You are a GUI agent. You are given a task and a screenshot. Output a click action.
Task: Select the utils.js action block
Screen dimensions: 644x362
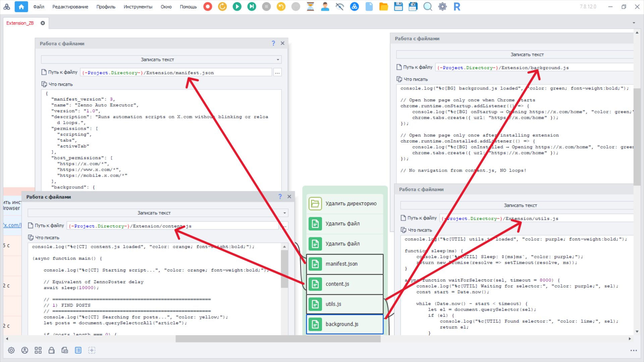(344, 304)
